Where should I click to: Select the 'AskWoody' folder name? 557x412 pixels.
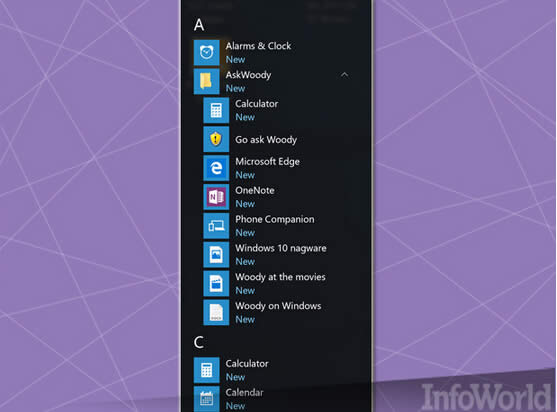point(248,75)
